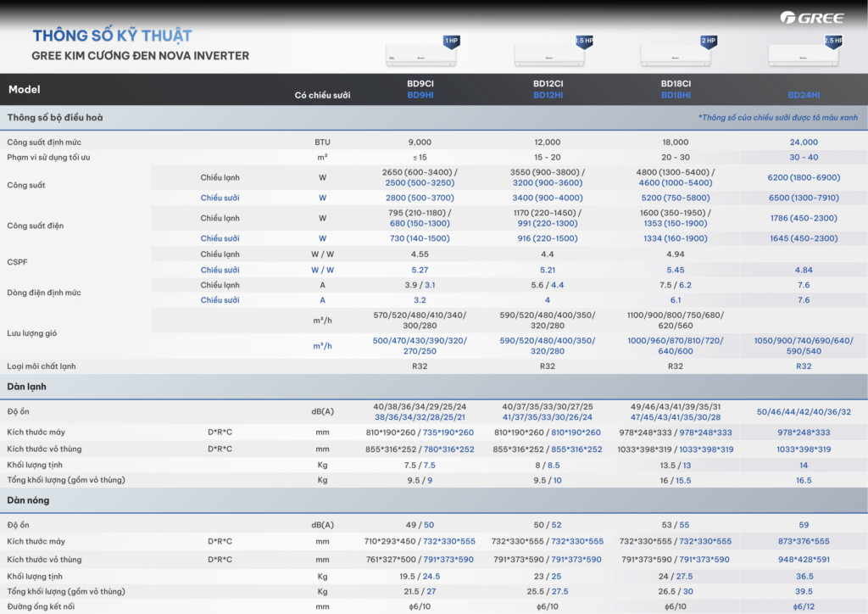Select model BD12CI in header
Screen dimensions: 868x614
tap(548, 84)
